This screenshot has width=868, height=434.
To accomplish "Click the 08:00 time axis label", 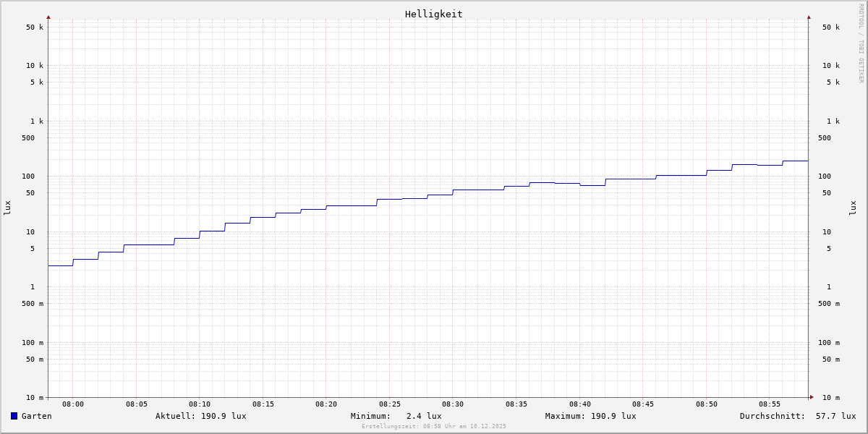I will coord(73,404).
